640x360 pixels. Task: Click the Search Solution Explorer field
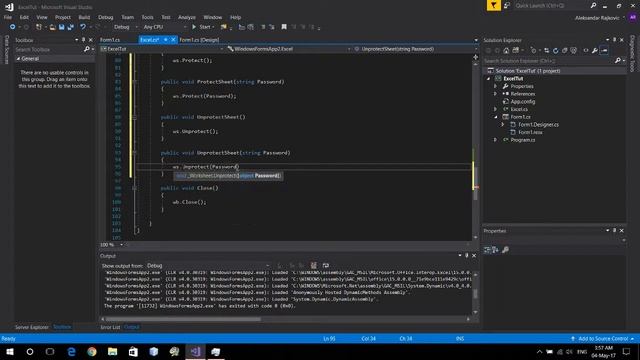(x=549, y=60)
